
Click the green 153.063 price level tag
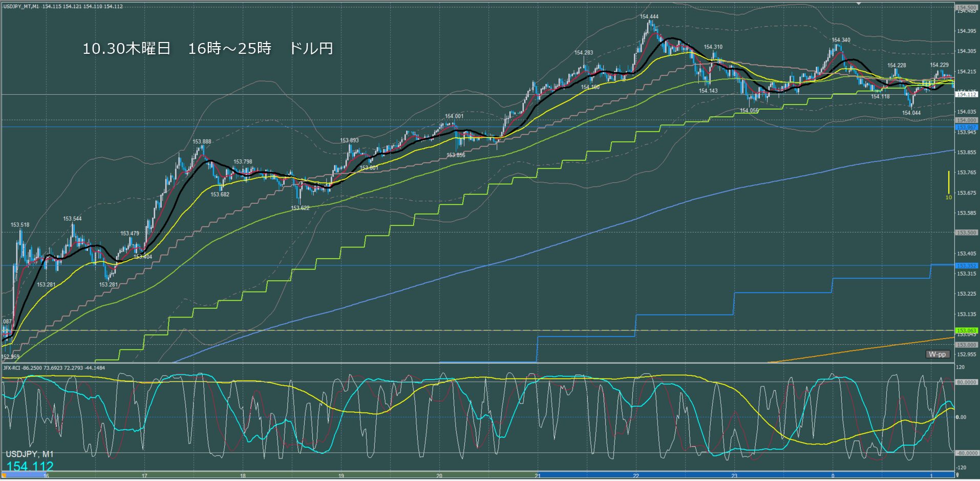[966, 330]
